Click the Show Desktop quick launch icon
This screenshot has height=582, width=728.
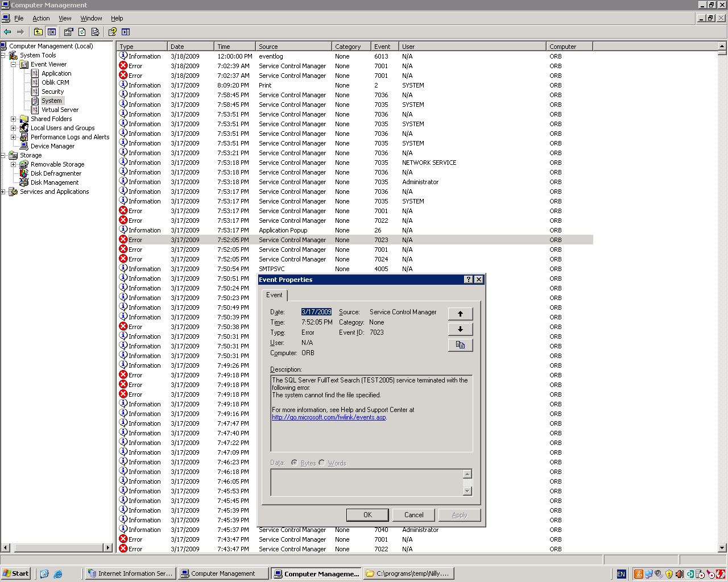[x=44, y=573]
